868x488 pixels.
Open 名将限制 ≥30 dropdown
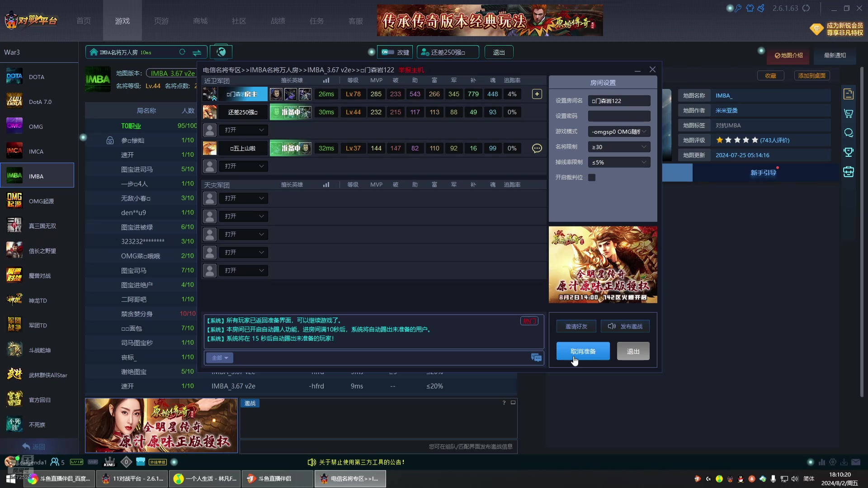[619, 147]
